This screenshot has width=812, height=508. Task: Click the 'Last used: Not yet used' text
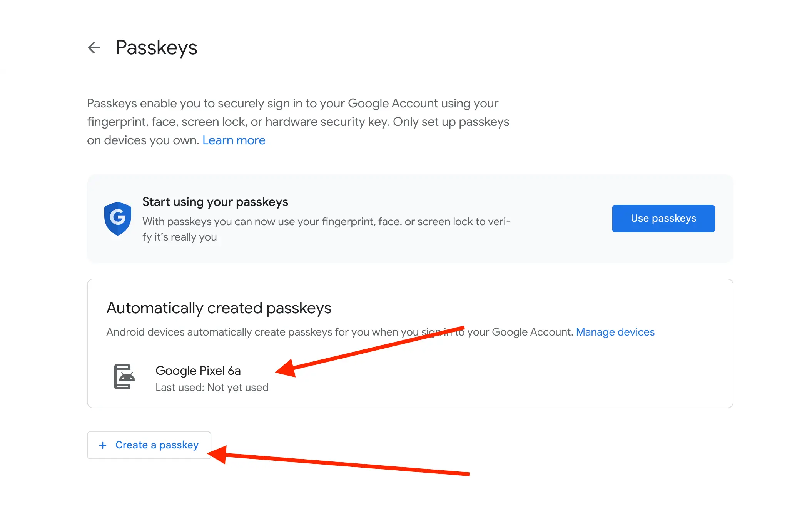(212, 388)
